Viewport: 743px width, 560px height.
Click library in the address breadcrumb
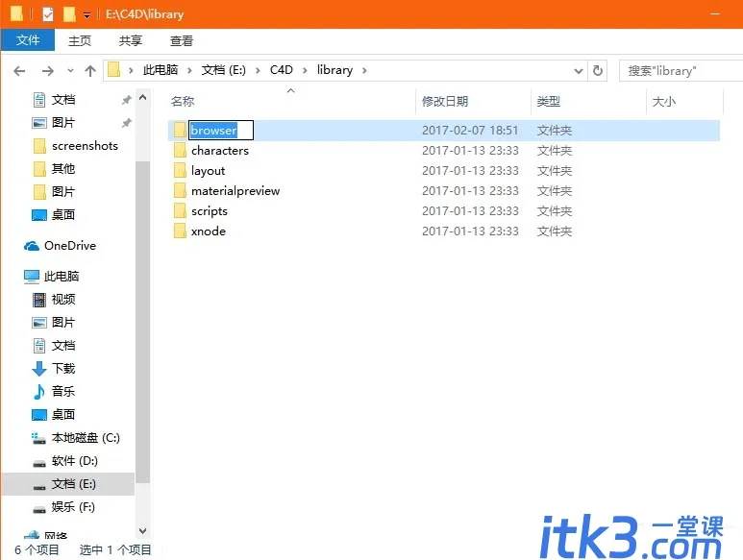coord(335,70)
